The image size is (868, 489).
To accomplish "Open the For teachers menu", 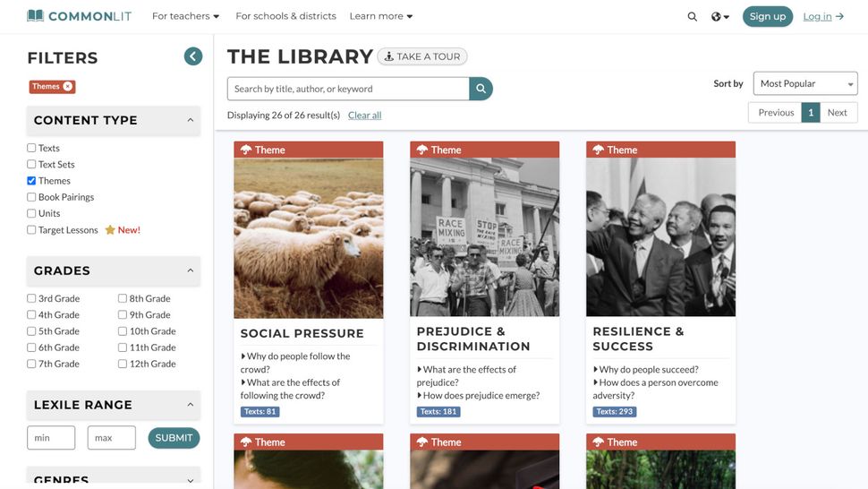I will click(x=185, y=16).
